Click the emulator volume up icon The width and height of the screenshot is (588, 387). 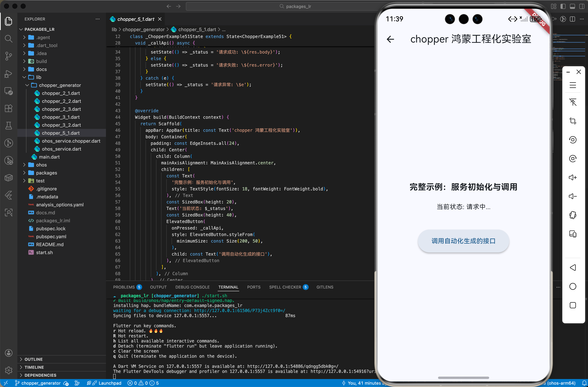tap(573, 178)
